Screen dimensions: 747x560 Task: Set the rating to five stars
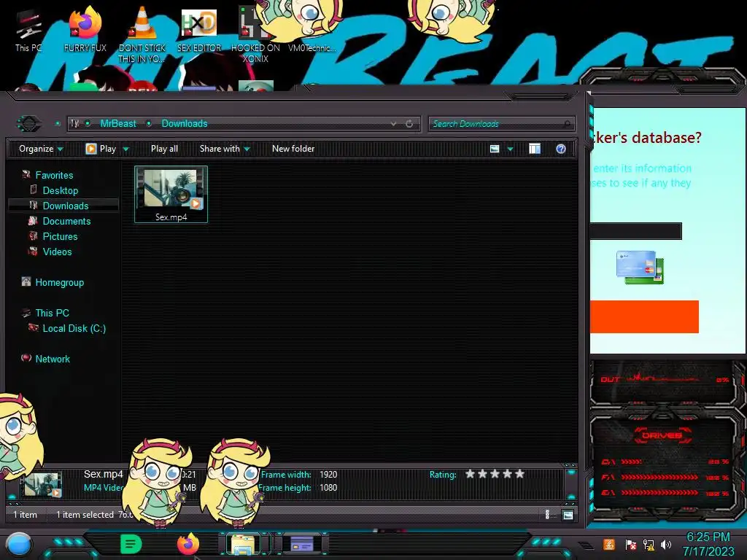pos(519,474)
